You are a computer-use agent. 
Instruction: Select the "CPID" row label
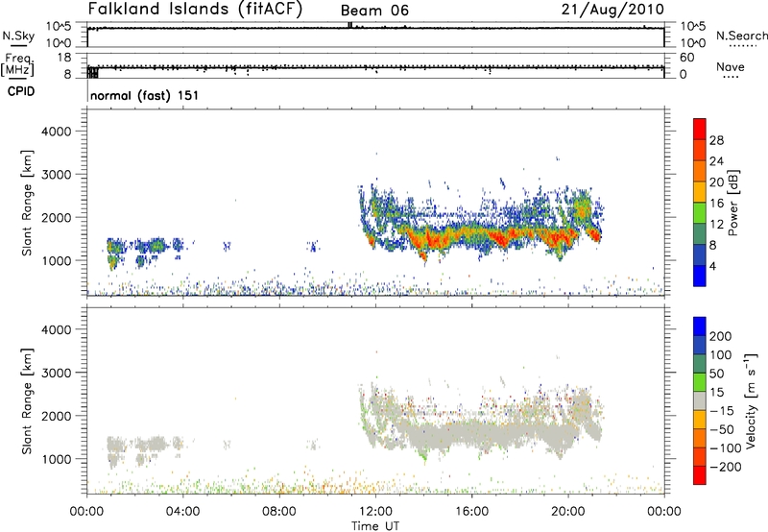coord(21,91)
